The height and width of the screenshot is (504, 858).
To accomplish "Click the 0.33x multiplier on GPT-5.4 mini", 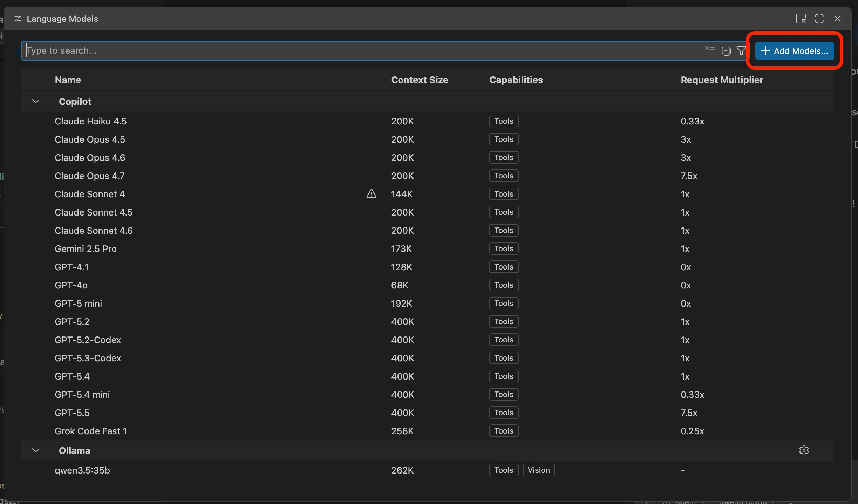I will (x=692, y=395).
